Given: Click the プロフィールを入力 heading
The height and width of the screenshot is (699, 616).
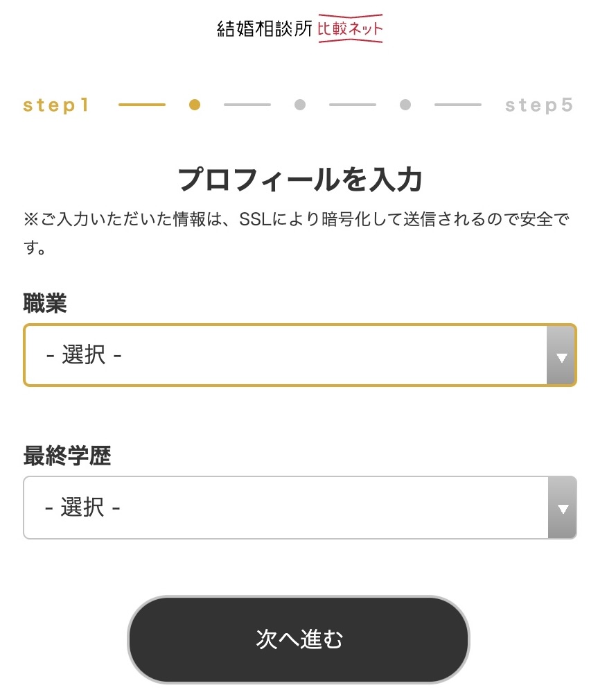Looking at the screenshot, I should (300, 179).
